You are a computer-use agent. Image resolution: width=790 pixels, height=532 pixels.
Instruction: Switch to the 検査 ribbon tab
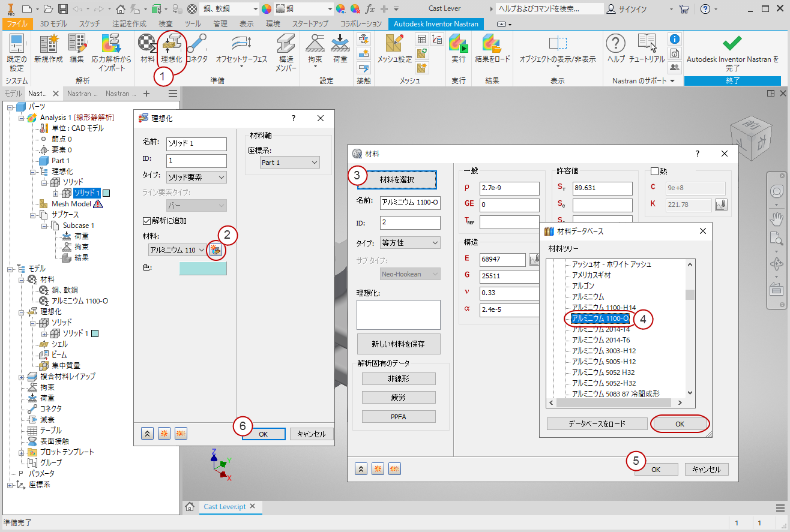166,24
